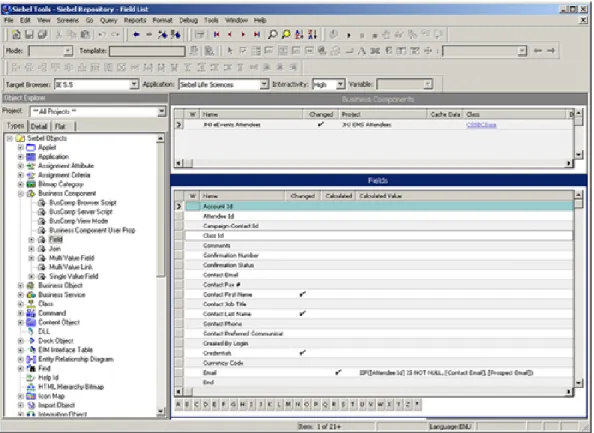Click the letter Z index button

coord(408,405)
